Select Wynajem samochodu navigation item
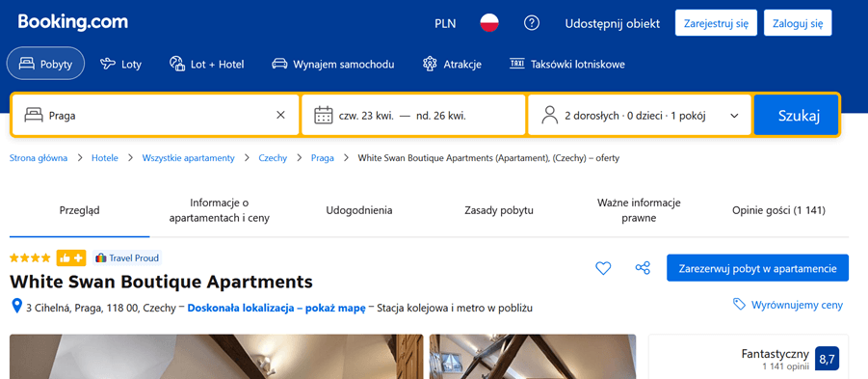This screenshot has height=379, width=868. (332, 64)
